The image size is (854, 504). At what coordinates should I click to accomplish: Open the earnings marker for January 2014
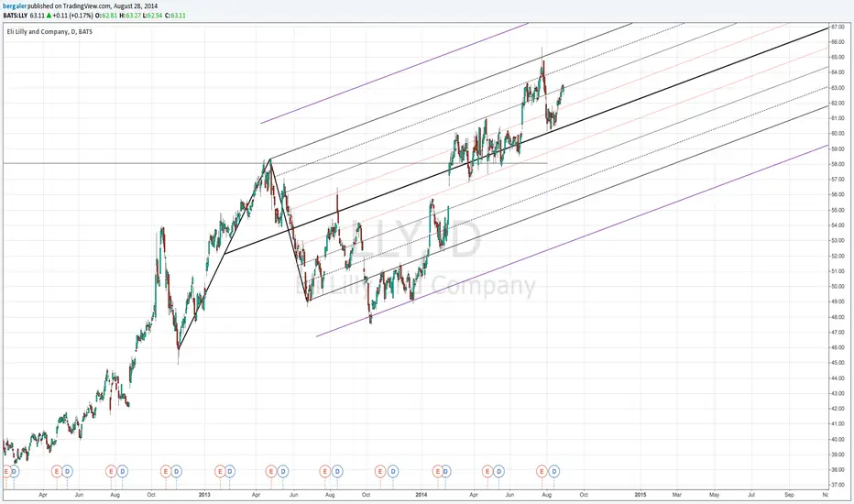437,471
